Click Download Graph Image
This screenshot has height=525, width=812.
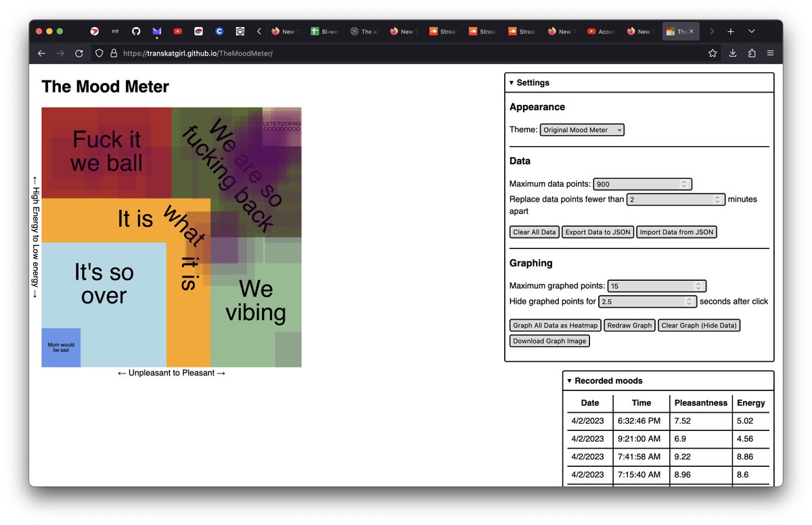(x=549, y=340)
